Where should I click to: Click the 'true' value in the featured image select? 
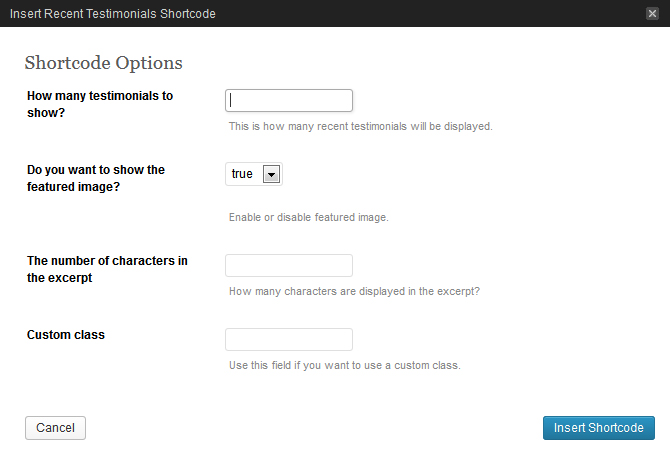[x=242, y=175]
